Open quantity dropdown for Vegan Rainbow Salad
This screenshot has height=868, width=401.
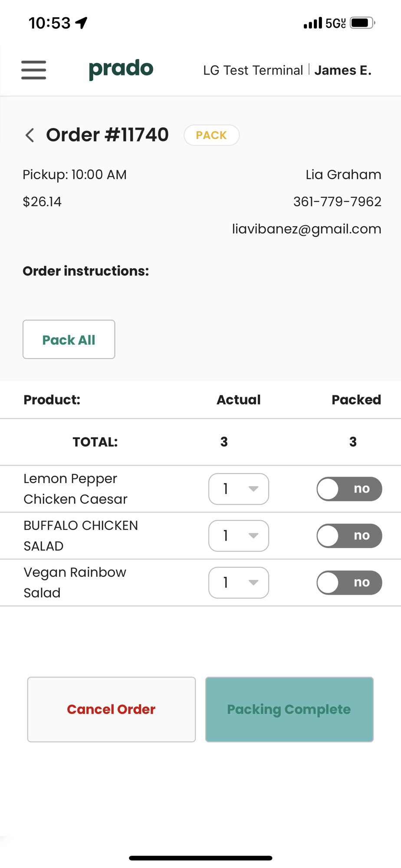click(x=239, y=582)
